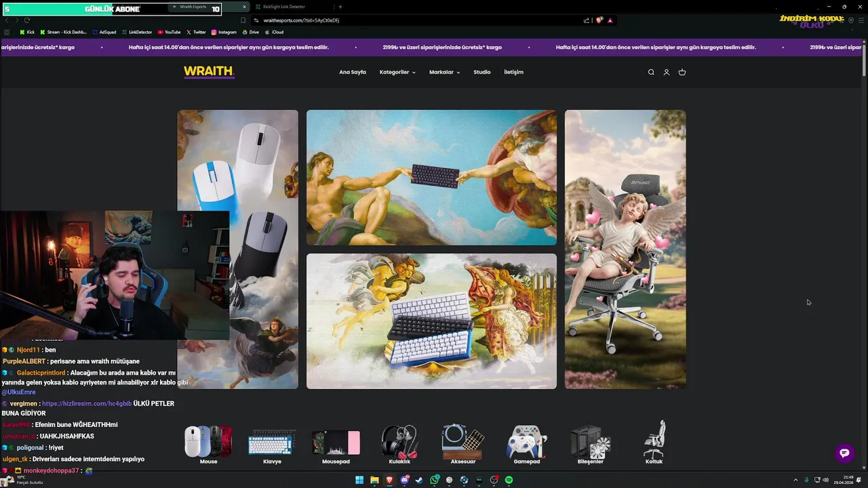Screen dimensions: 868x488
Task: Click chat username Galacticprintlord
Action: (x=41, y=373)
